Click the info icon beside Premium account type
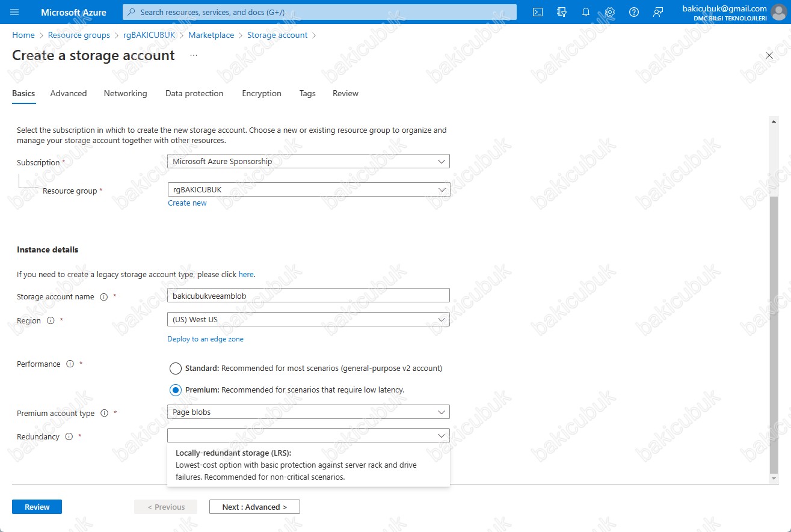Viewport: 791px width, 532px height. click(x=104, y=414)
